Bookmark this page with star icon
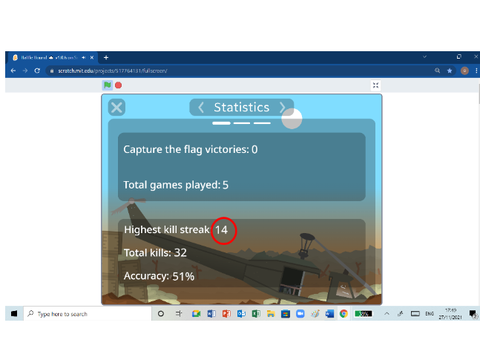 tap(450, 71)
